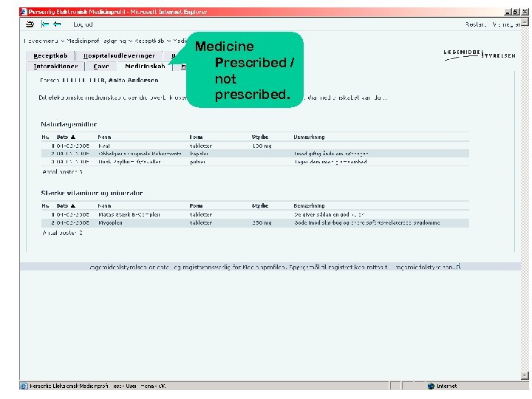Select the kapsler form cell
This screenshot has width=532, height=399.
(199, 154)
